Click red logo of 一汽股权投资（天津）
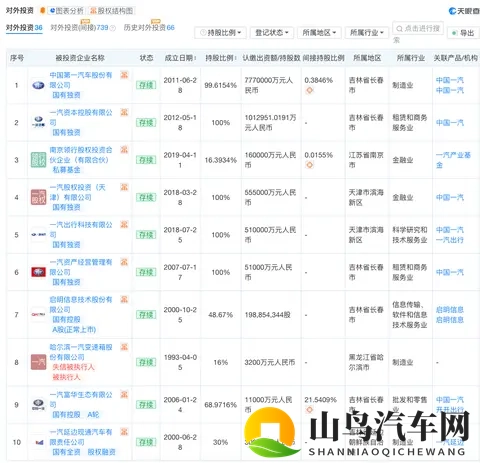 coord(38,197)
